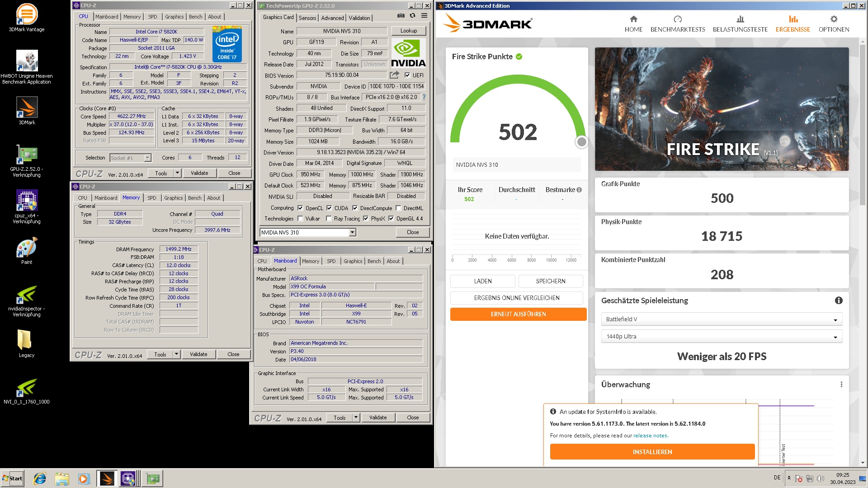The height and width of the screenshot is (488, 868).
Task: Click score gauge end knob
Action: [581, 142]
